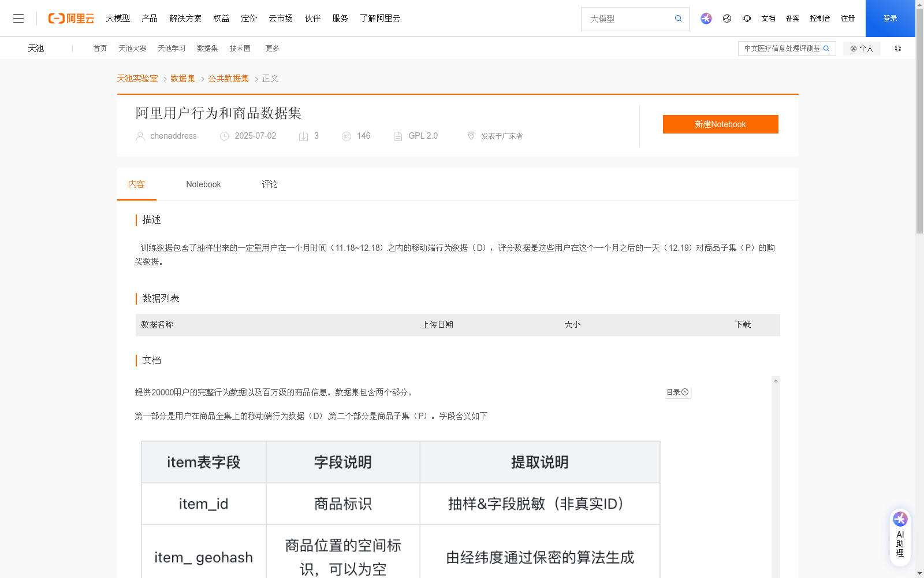
Task: Click the search icon in the 中文医疗信息 box
Action: [826, 49]
